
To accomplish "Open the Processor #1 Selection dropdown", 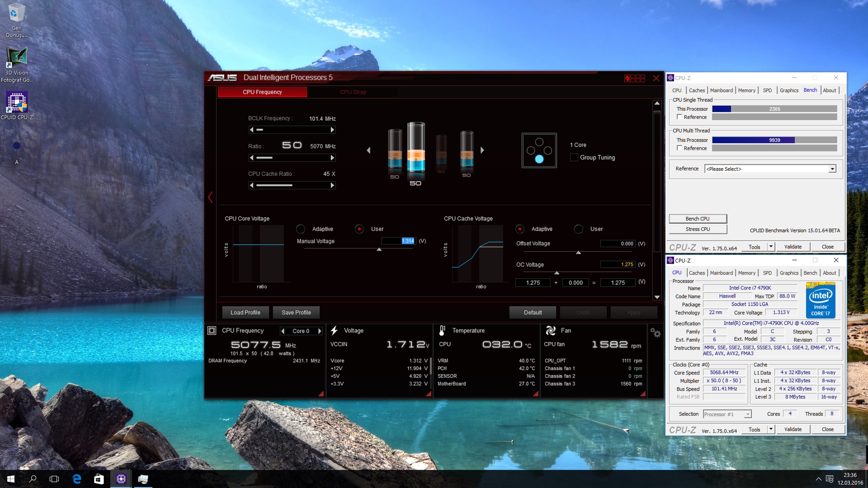I will [728, 414].
